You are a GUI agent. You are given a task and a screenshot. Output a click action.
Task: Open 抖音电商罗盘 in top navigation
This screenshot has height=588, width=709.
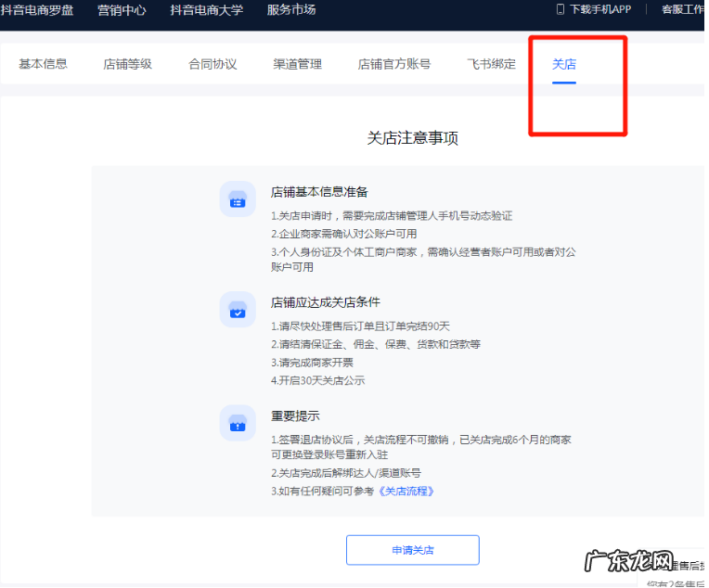[x=37, y=10]
